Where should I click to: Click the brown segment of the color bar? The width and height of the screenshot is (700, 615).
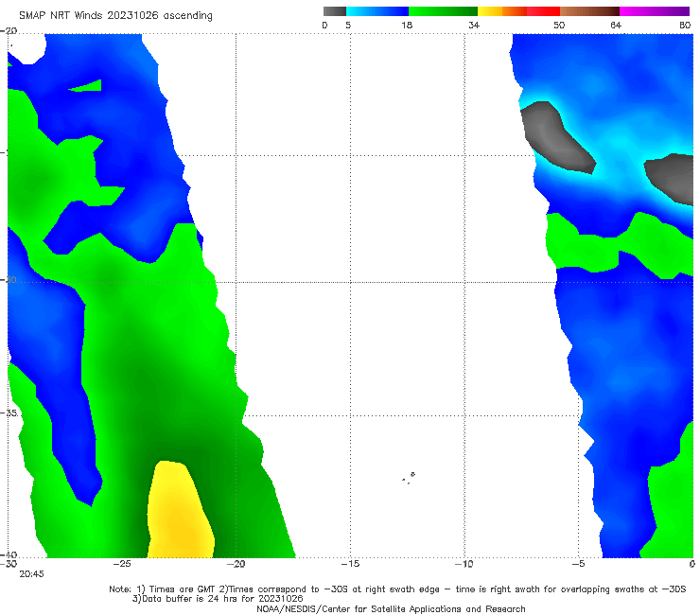589,11
